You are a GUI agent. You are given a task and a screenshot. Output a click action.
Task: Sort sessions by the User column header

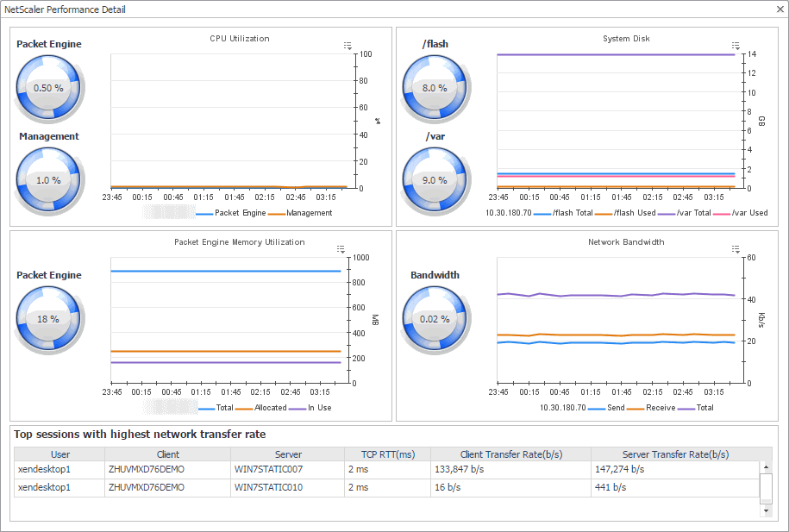click(59, 454)
